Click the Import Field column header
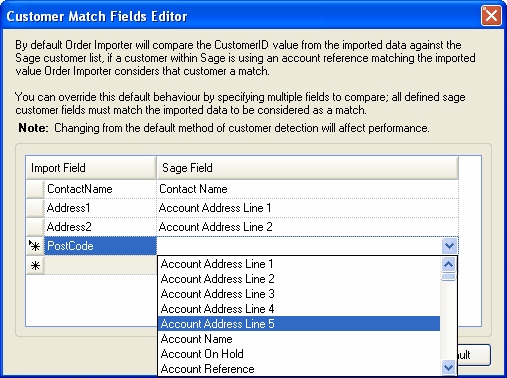Screen dimensions: 507x378 click(x=91, y=168)
